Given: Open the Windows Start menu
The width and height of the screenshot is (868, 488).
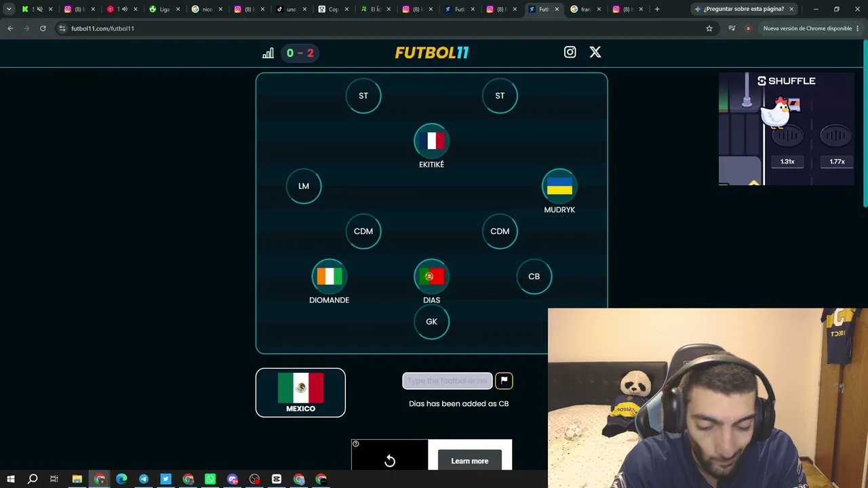Looking at the screenshot, I should 11,479.
